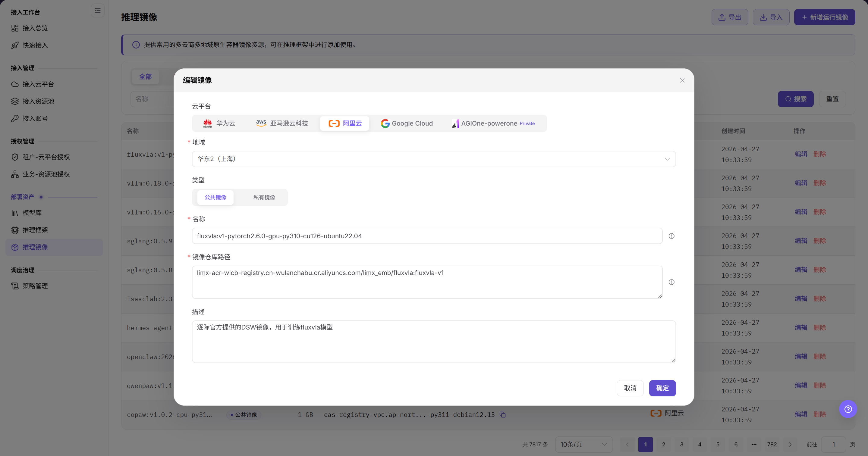Image resolution: width=868 pixels, height=456 pixels.
Task: Show info tooltip next to 镜像仓库路径
Action: [671, 282]
